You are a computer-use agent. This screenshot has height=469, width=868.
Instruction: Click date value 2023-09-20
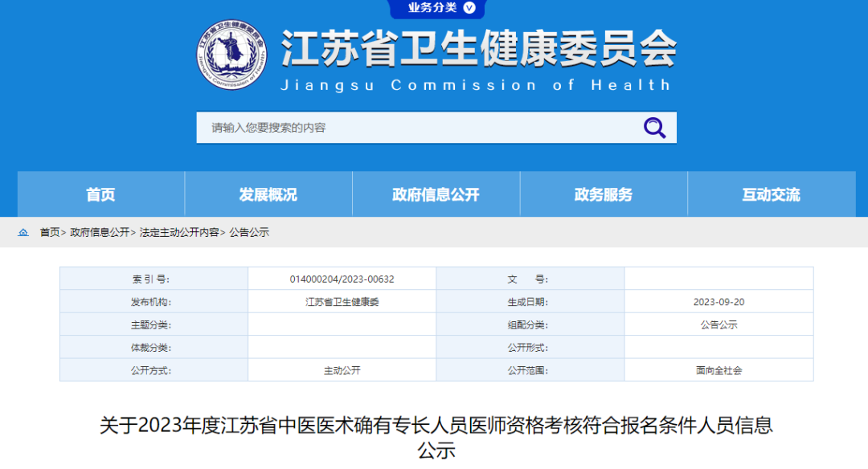tap(719, 302)
